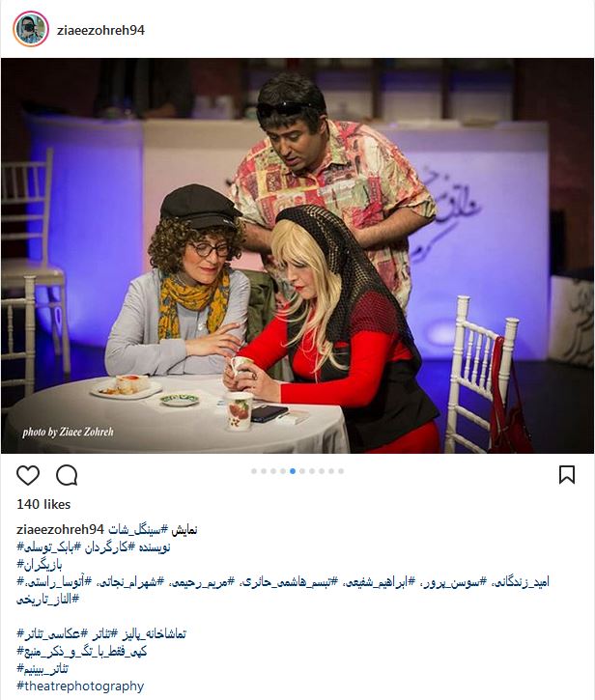
Task: Open ziaeezohreh94 username in caption
Action: tap(60, 529)
